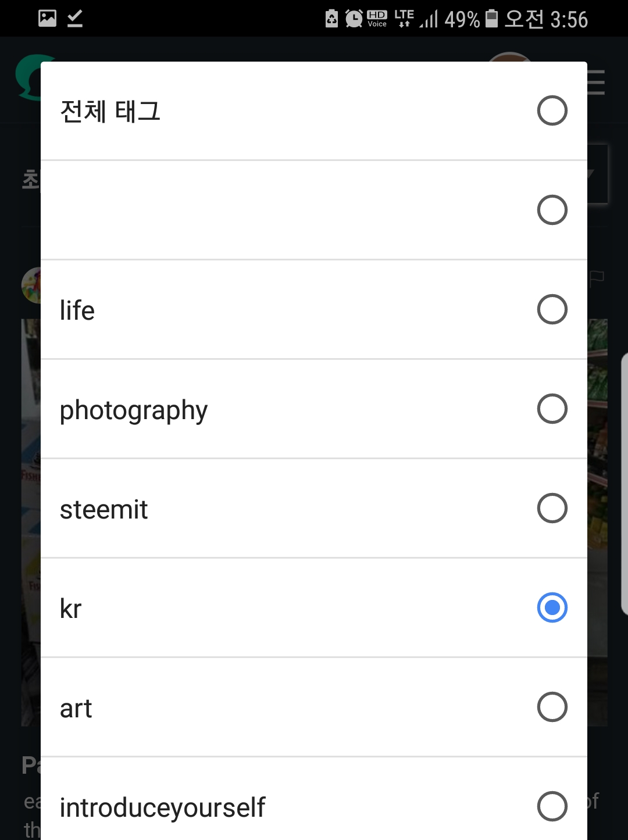Screen dimensions: 628x840
Task: Tap the alarm clock status icon
Action: pyautogui.click(x=354, y=19)
